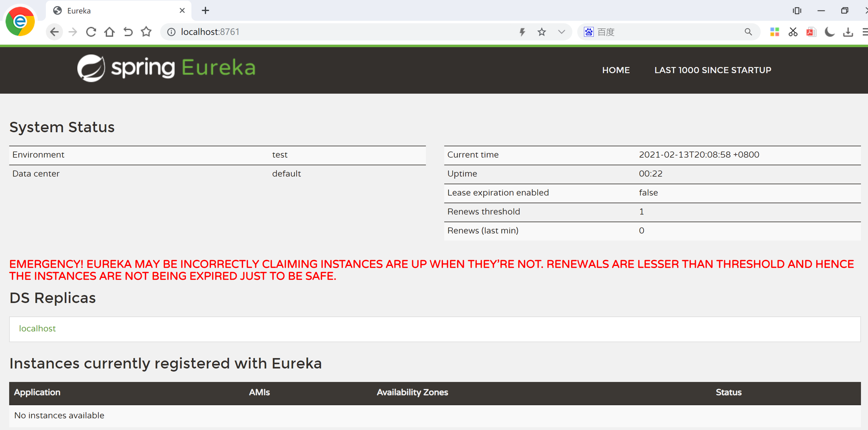868x430 pixels.
Task: Click the AMIs column header
Action: pos(259,392)
